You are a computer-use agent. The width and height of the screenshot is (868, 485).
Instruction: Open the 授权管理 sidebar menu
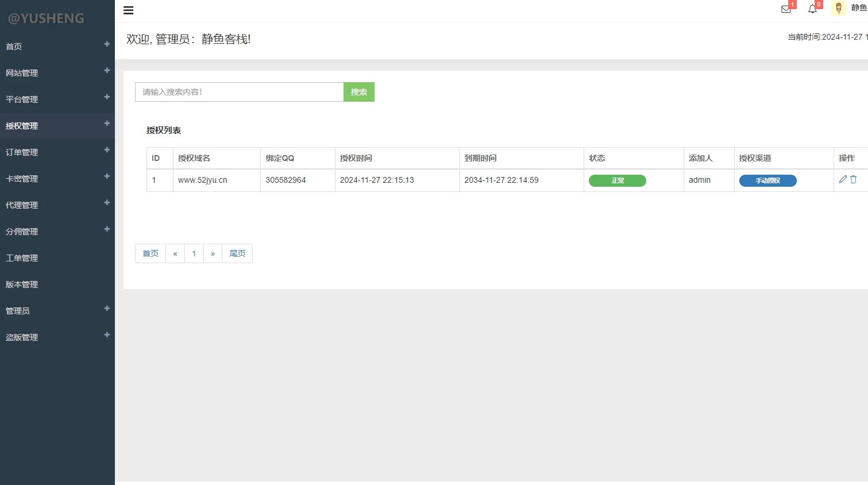(x=22, y=126)
